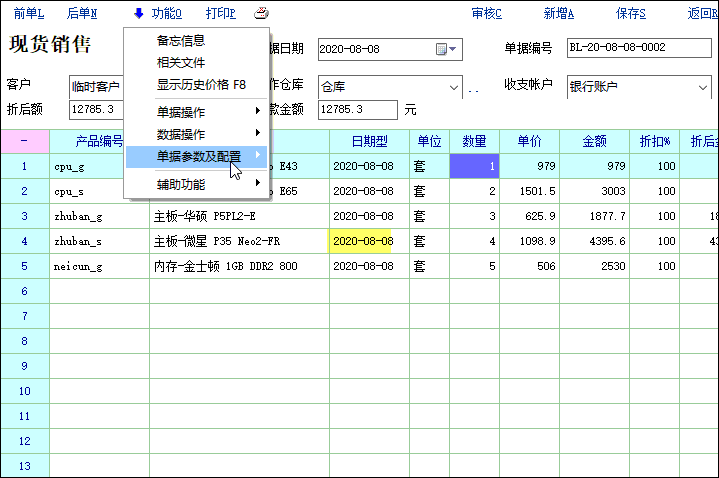Click the 审核 button
This screenshot has height=478, width=719.
(487, 14)
